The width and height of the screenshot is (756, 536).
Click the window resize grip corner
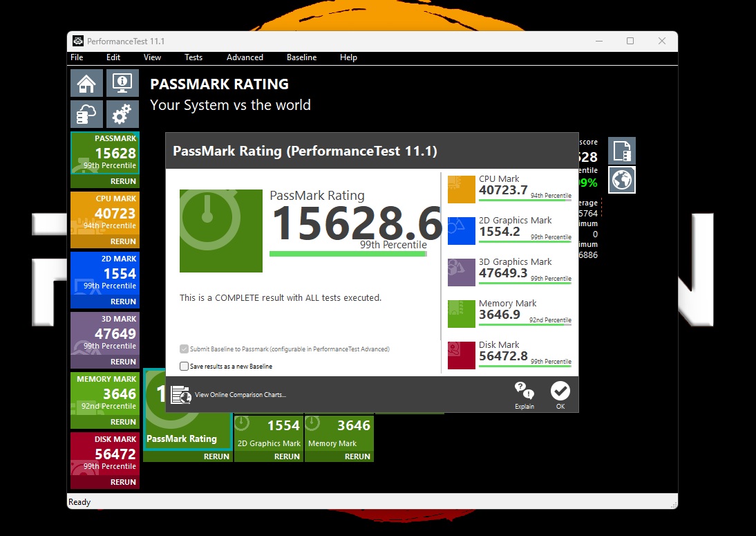pyautogui.click(x=673, y=504)
